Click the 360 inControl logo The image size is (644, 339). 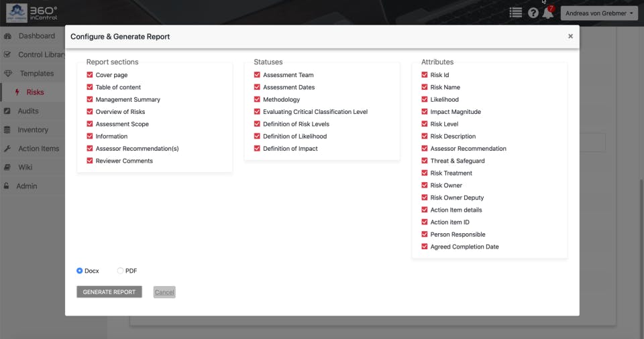coord(32,13)
